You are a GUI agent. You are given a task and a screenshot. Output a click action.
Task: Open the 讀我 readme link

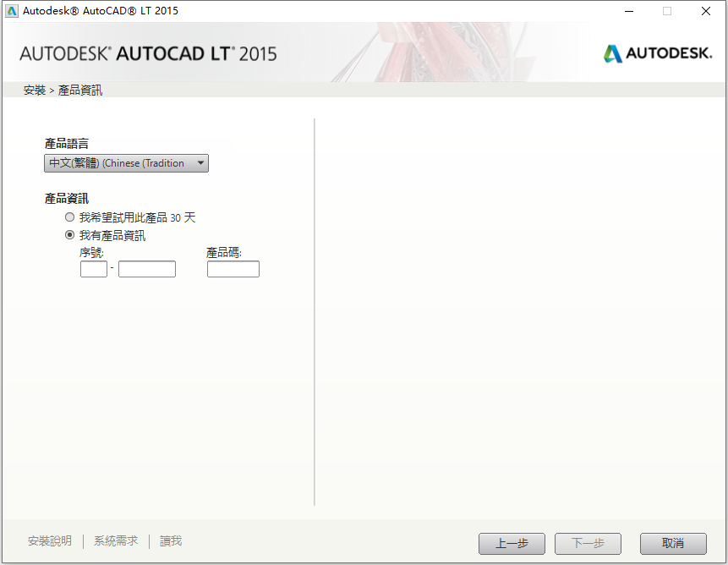171,540
